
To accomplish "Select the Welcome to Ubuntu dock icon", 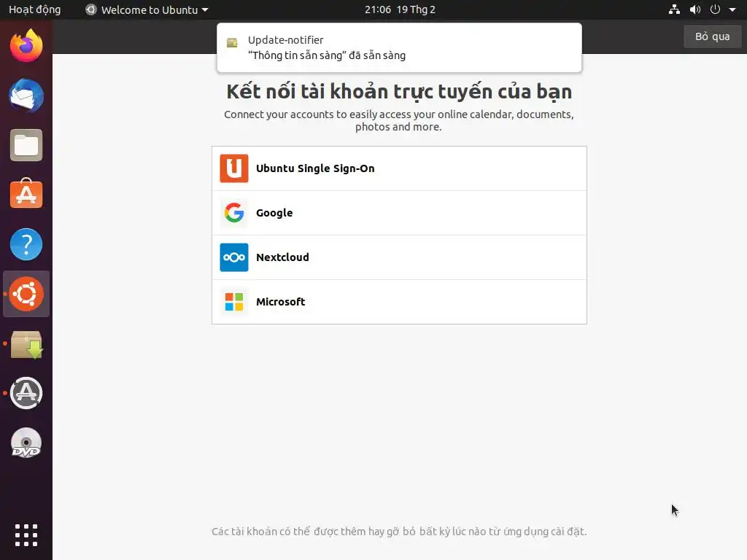I will pos(26,294).
